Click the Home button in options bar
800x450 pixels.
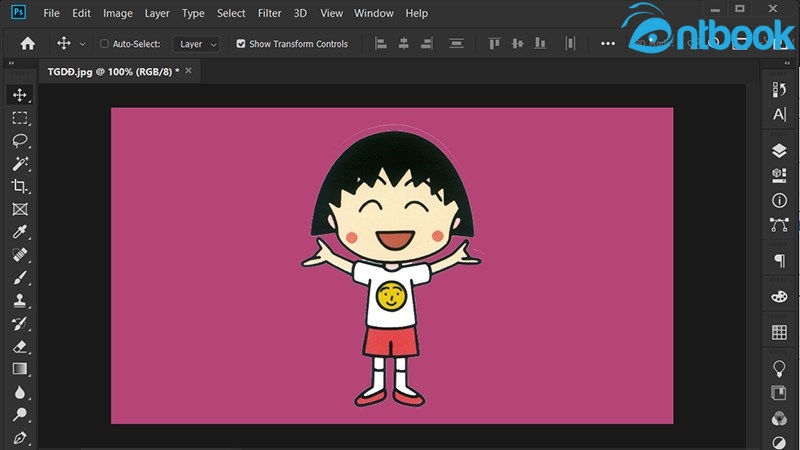(28, 44)
